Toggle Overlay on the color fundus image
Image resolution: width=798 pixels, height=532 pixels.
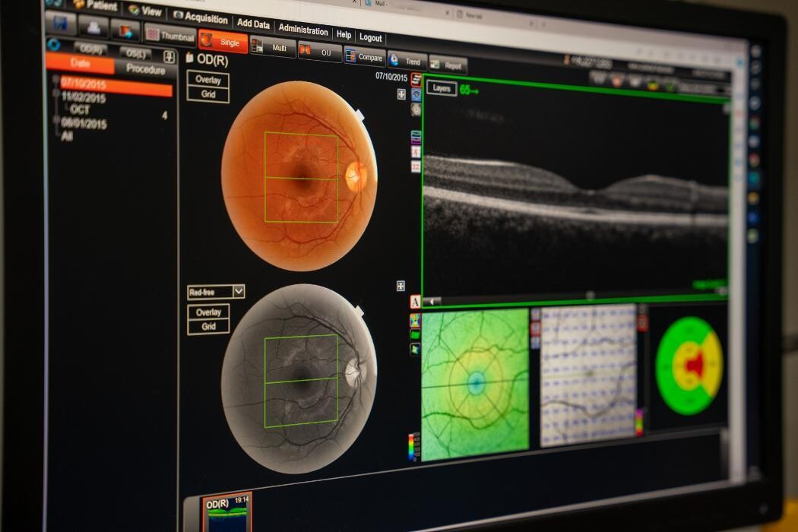tap(208, 80)
